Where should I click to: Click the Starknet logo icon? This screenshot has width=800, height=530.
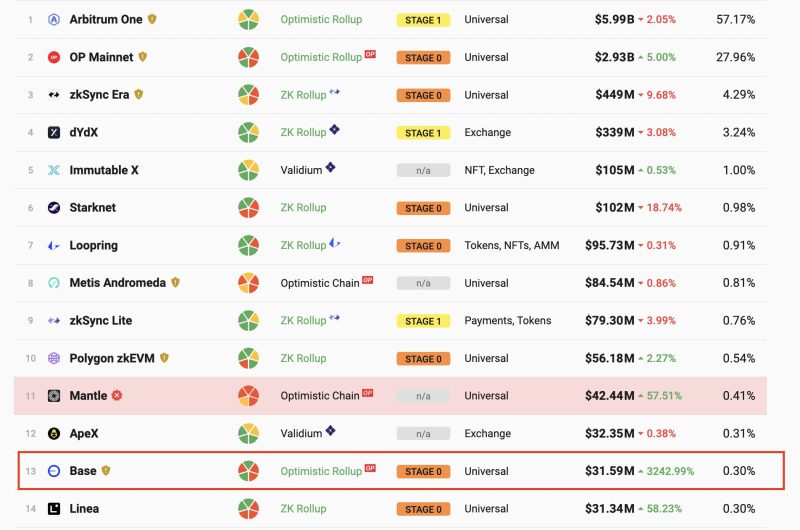point(54,208)
